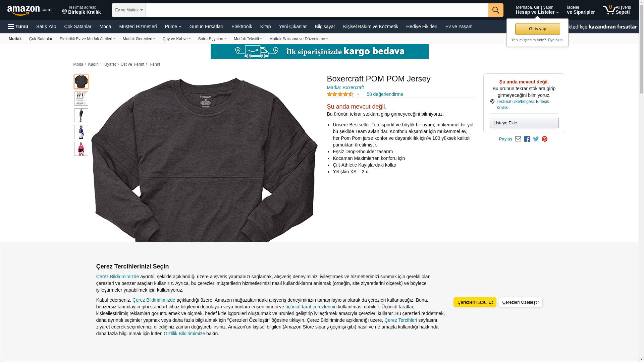Viewport: 644px width, 362px height.
Task: Open the Moda navigation item
Action: click(x=105, y=26)
